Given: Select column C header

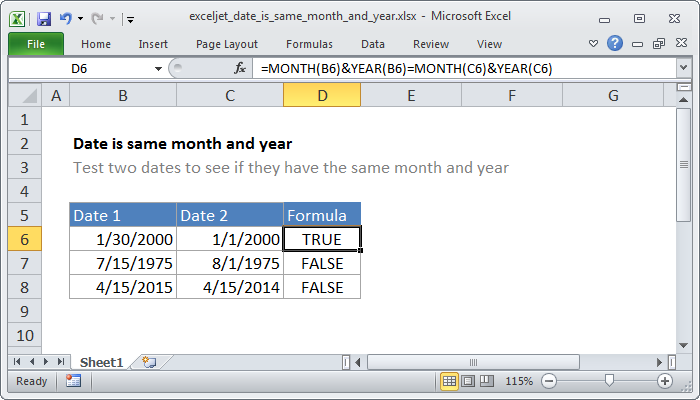Looking at the screenshot, I should click(230, 95).
